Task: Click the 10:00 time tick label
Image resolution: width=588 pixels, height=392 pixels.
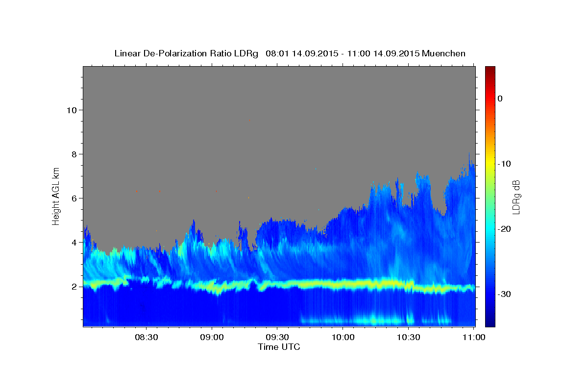Action: (x=343, y=337)
